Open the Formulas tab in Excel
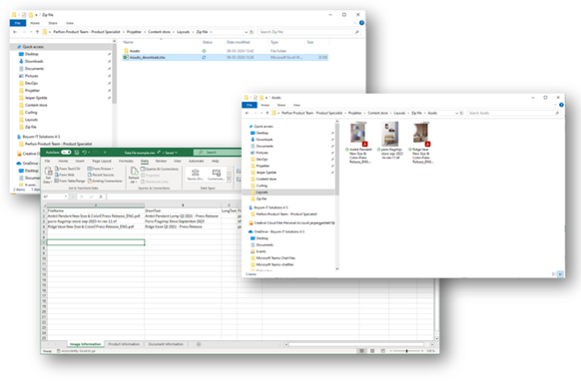581x392 pixels. coord(126,161)
